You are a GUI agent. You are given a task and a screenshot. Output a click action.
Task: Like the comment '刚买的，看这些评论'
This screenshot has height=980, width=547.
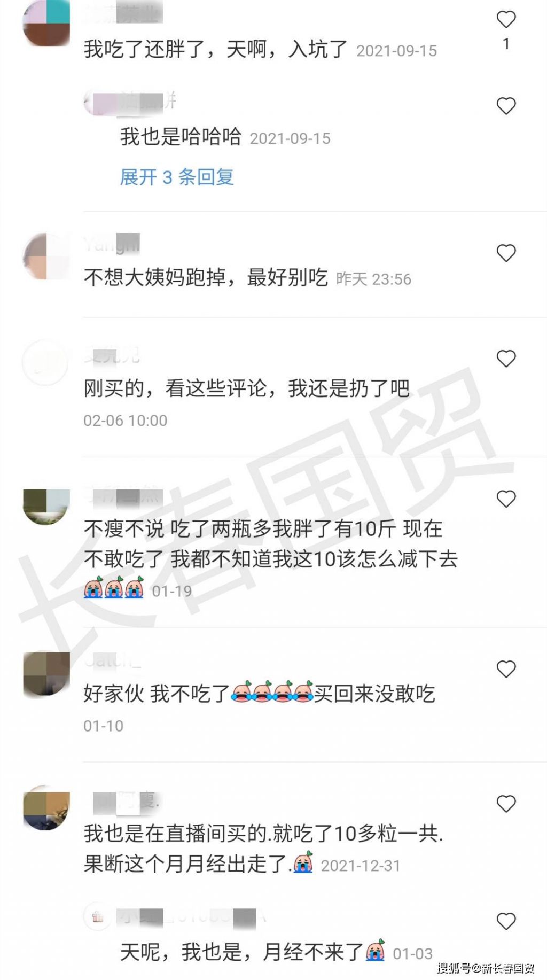pyautogui.click(x=506, y=359)
